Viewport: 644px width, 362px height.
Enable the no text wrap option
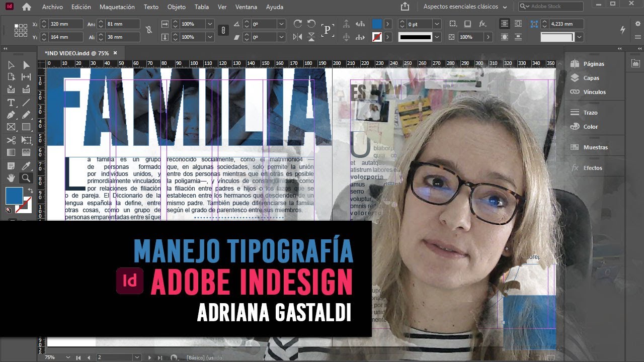(504, 24)
